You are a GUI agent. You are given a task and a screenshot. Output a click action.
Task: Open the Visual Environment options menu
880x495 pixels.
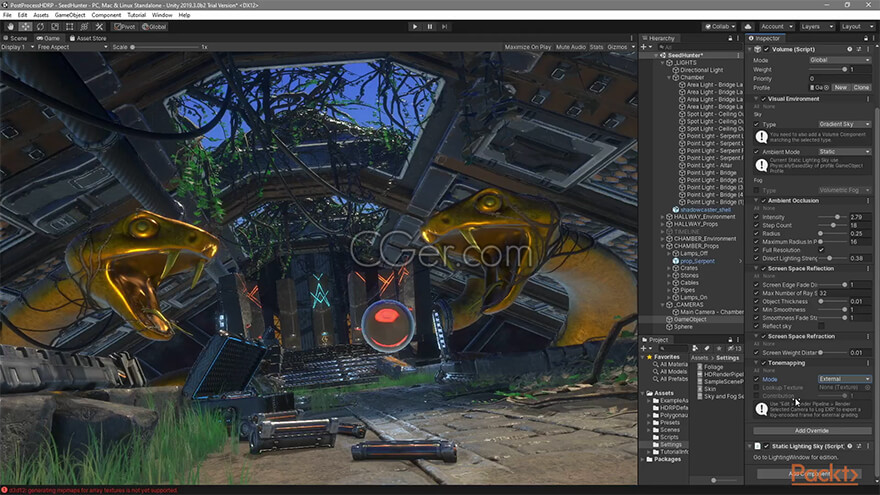click(x=868, y=99)
